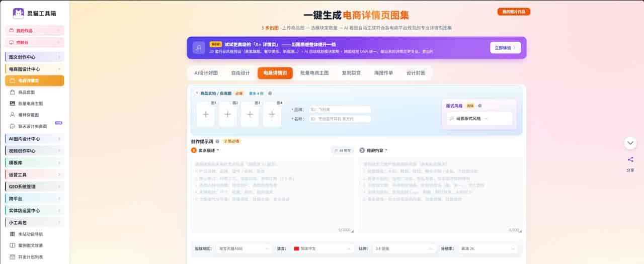This screenshot has width=644, height=264.
Task: Expand the 跨平台 section
Action: click(35, 199)
